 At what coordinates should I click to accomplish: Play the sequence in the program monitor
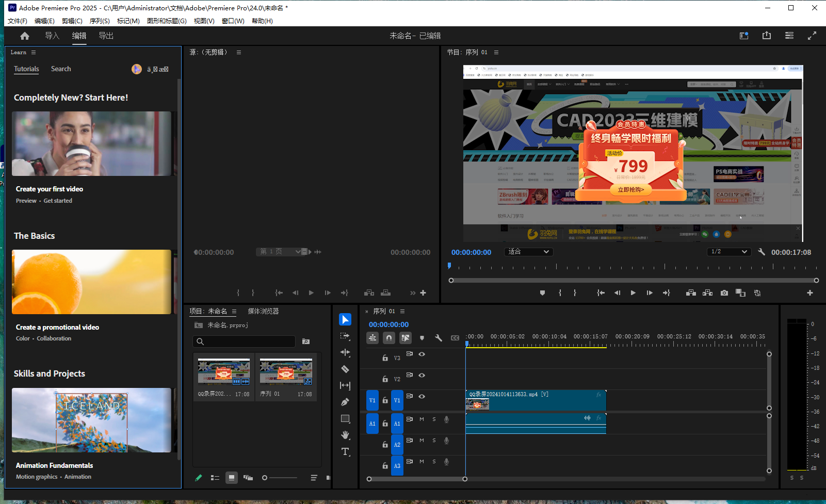point(633,292)
